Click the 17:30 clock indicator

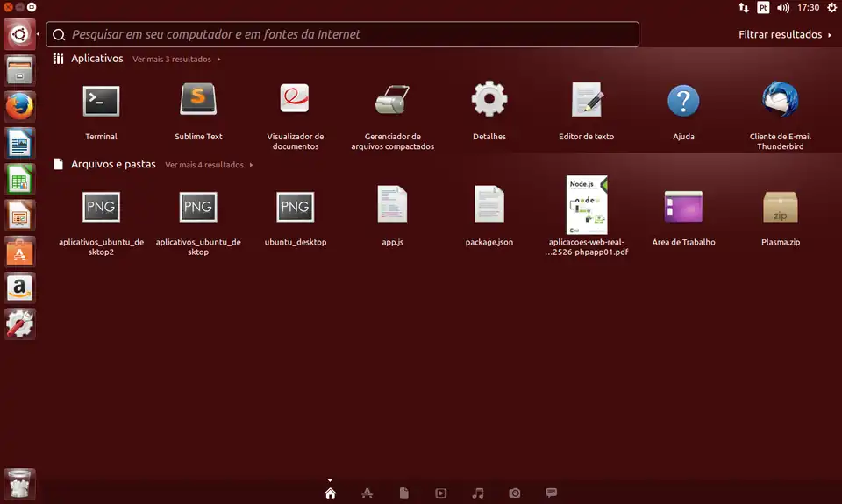tap(808, 8)
